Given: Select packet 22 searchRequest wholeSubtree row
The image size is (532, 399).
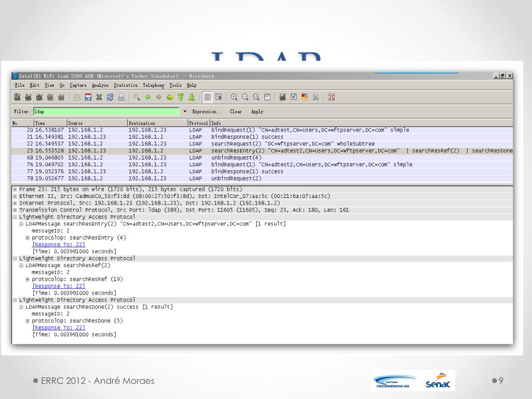Looking at the screenshot, I should [x=262, y=144].
